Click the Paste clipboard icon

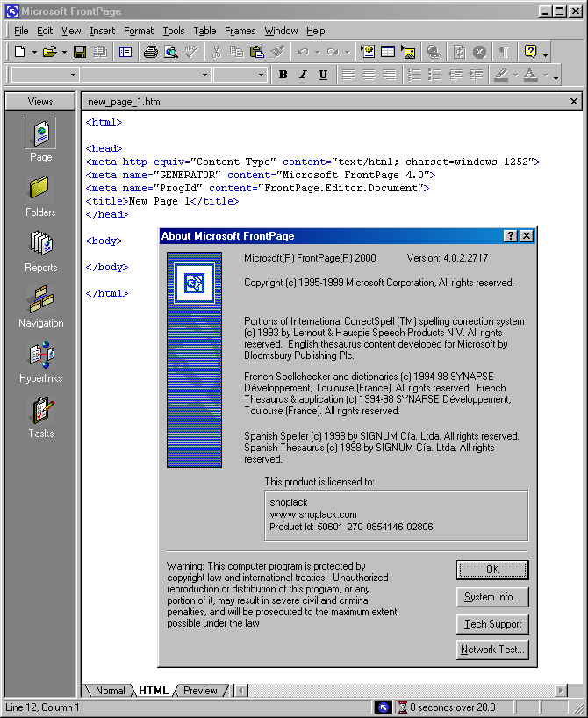[x=257, y=52]
